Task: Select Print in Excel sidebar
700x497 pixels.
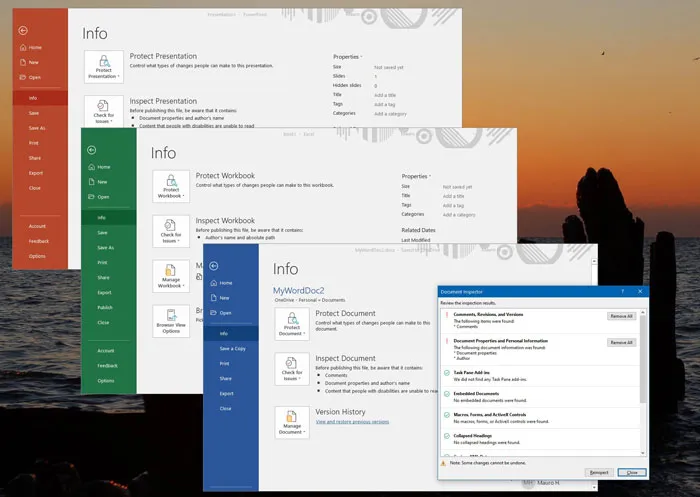Action: (102, 263)
